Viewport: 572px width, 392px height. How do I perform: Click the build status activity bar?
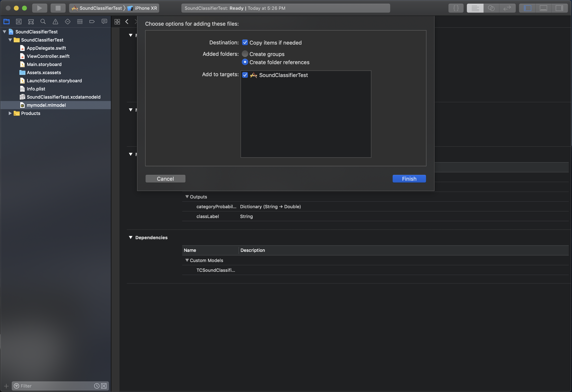(286, 8)
